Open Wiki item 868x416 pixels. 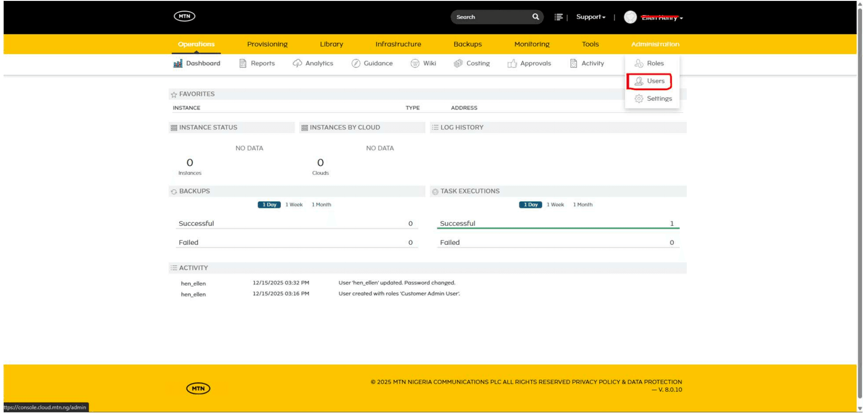(x=423, y=63)
